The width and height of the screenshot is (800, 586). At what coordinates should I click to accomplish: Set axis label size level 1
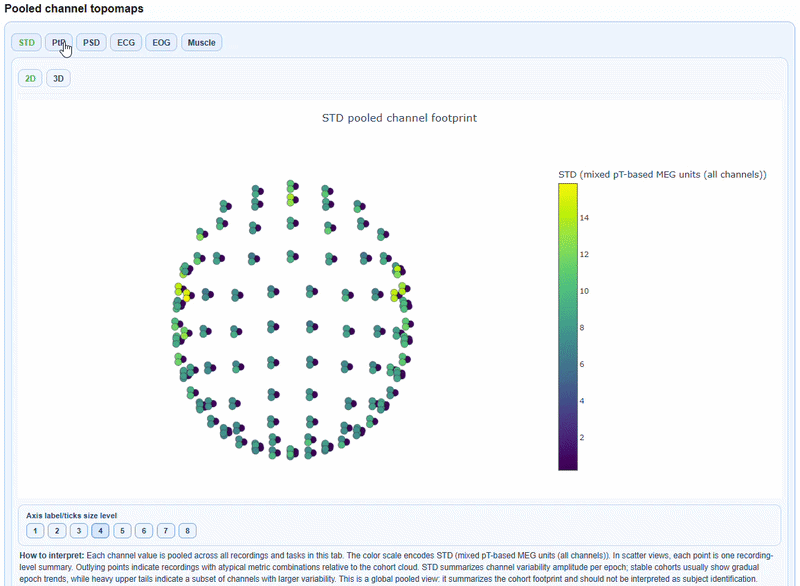pos(34,530)
